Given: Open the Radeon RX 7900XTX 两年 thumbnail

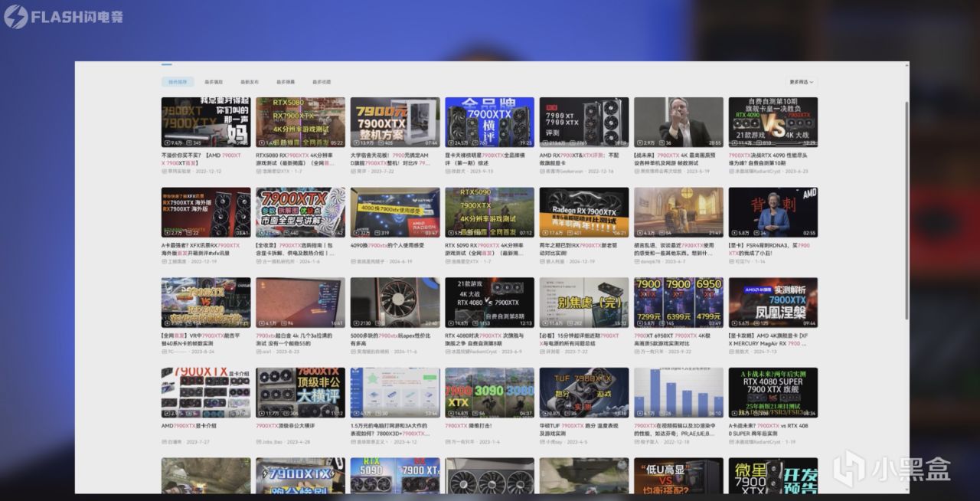Looking at the screenshot, I should click(x=584, y=212).
